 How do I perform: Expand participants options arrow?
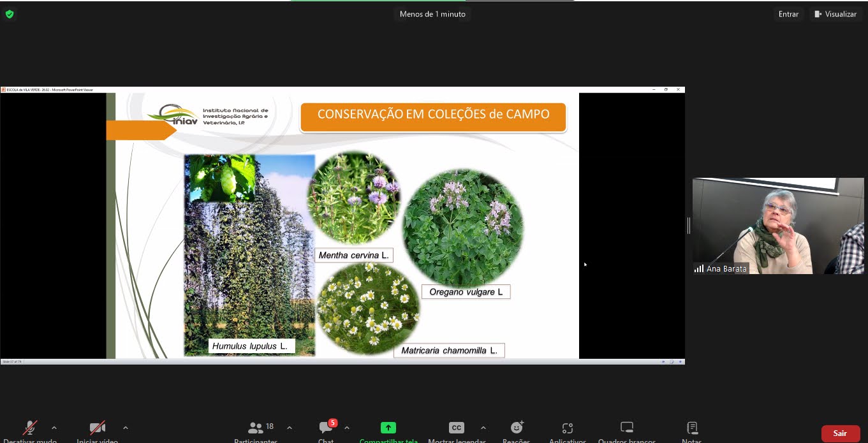coord(290,428)
